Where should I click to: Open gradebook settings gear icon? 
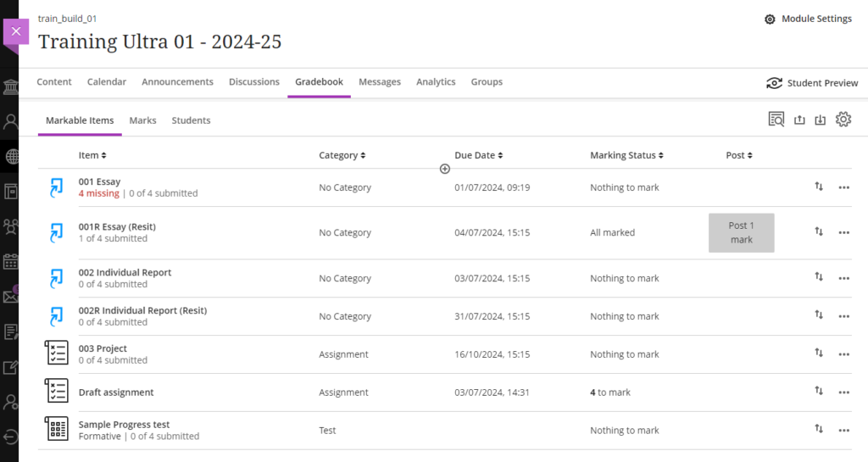pyautogui.click(x=843, y=119)
